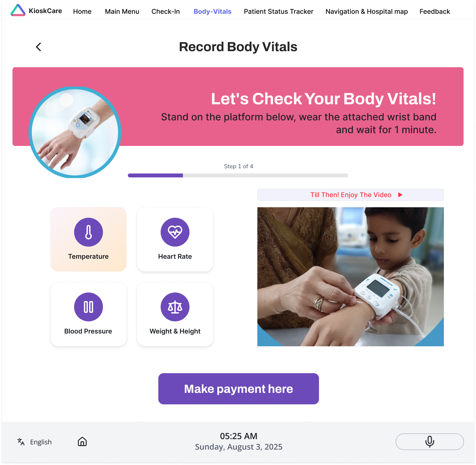Click the back arrow beside Record Body Vitals
Viewport: 476px width, 465px height.
pos(38,47)
